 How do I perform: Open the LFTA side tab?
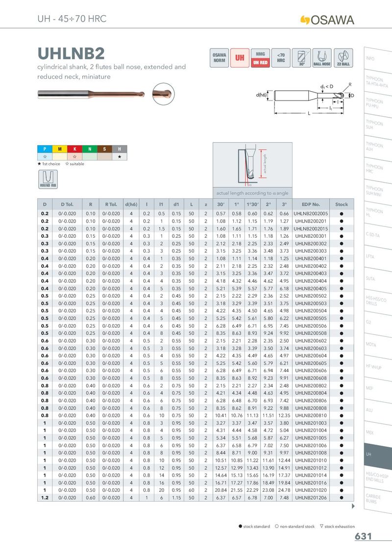point(378,257)
